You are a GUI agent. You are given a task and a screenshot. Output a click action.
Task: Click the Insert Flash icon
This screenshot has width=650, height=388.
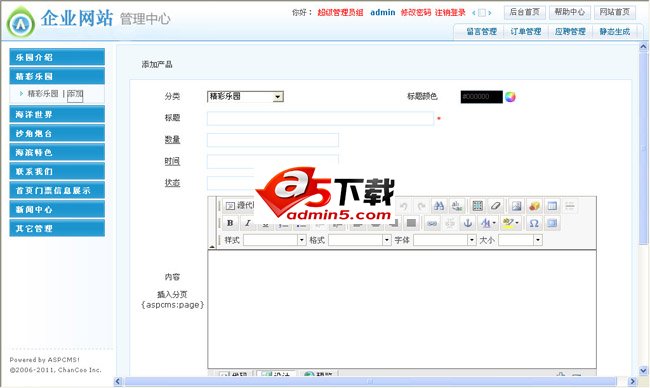[534, 206]
